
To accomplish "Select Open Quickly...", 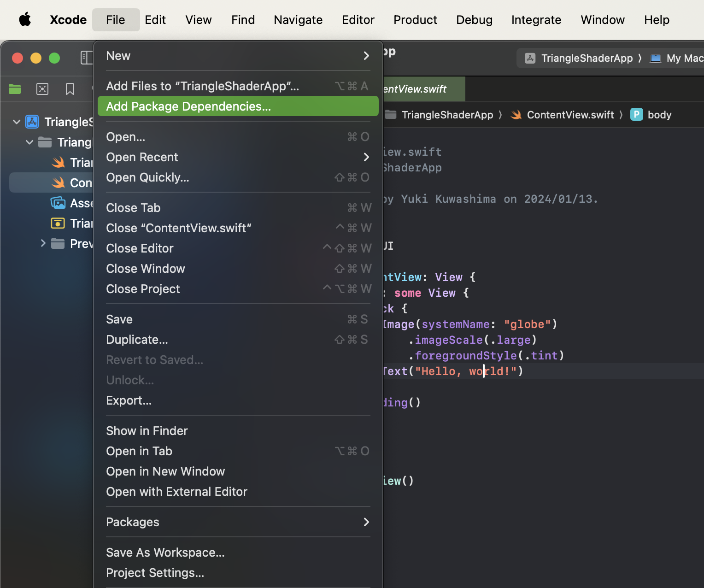I will [x=238, y=177].
